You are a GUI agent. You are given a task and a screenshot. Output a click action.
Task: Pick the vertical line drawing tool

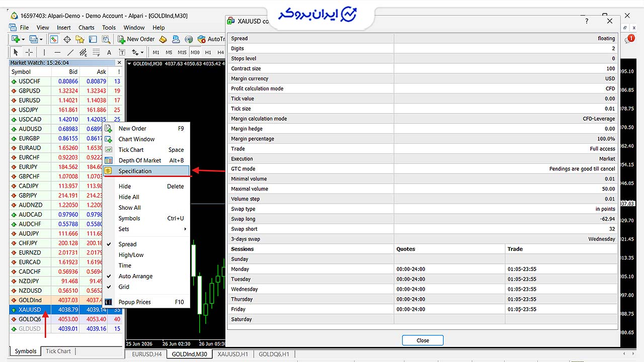pos(44,52)
